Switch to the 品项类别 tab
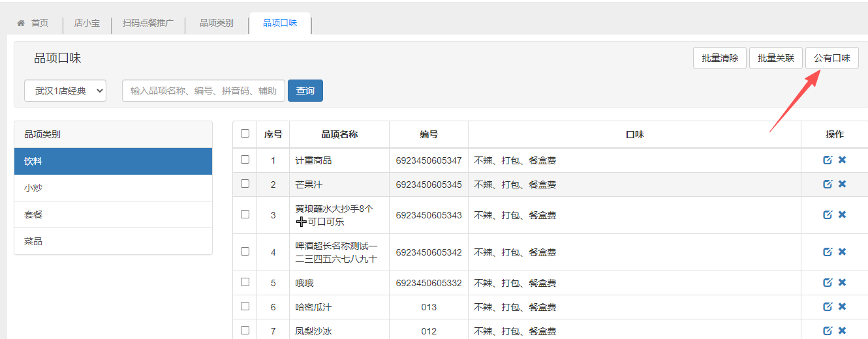The image size is (868, 339). click(216, 23)
